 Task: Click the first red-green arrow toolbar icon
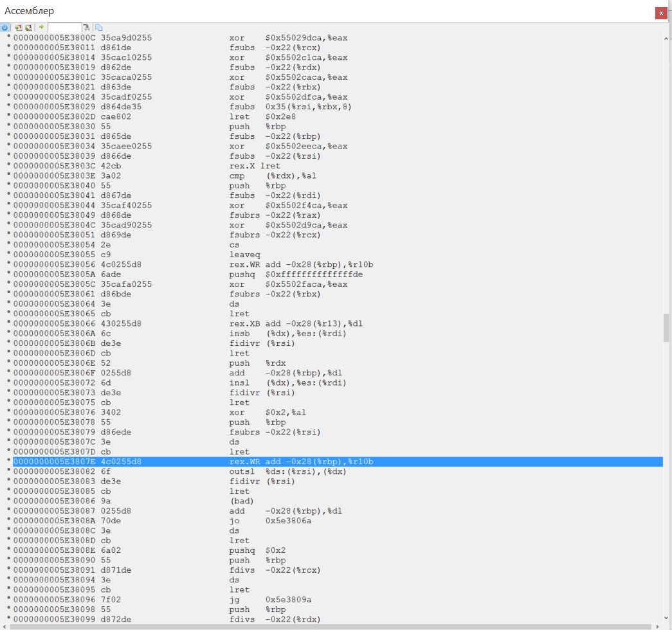[18, 28]
